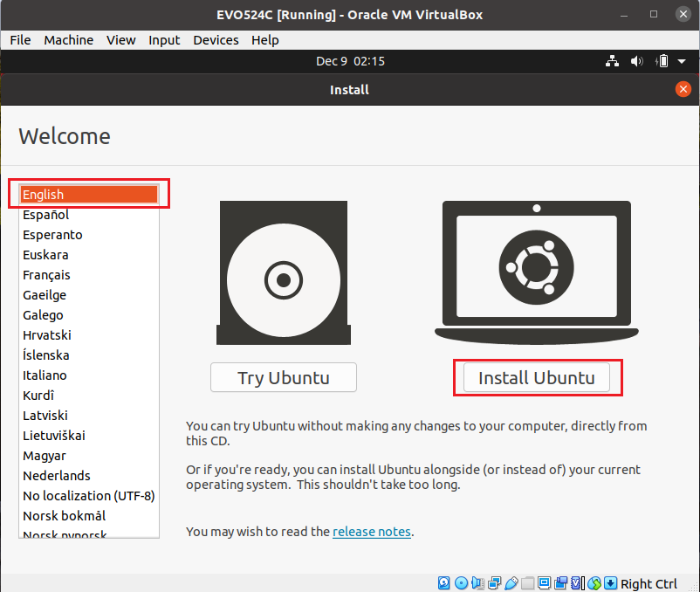Click the Right Ctrl host key label
The height and width of the screenshot is (592, 700).
click(x=649, y=583)
